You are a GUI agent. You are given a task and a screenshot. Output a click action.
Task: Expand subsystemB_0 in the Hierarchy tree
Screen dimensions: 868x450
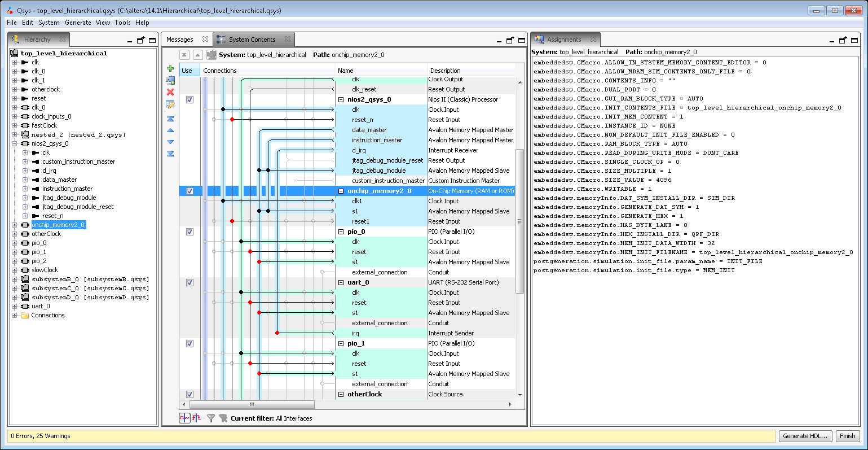pyautogui.click(x=15, y=279)
